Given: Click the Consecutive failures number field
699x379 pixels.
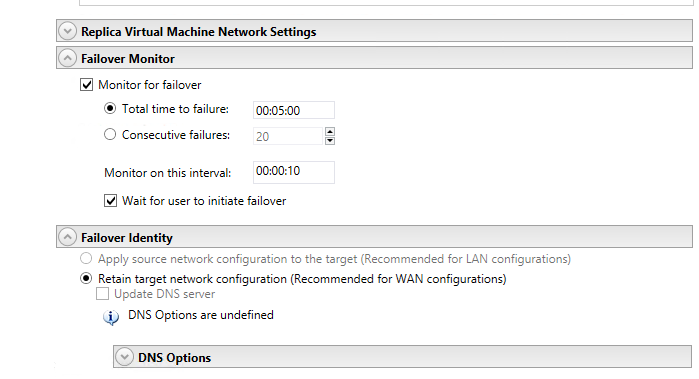Looking at the screenshot, I should pos(288,136).
